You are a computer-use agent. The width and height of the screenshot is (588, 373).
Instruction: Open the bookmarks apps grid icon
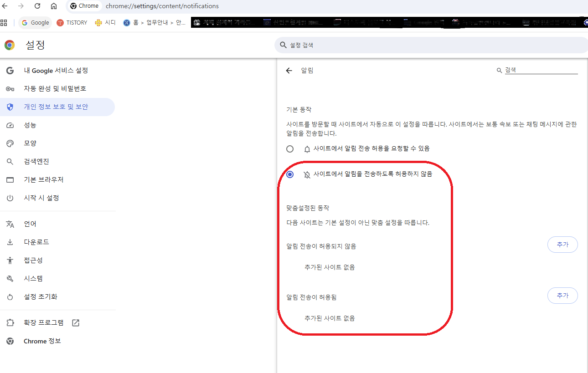coord(5,22)
